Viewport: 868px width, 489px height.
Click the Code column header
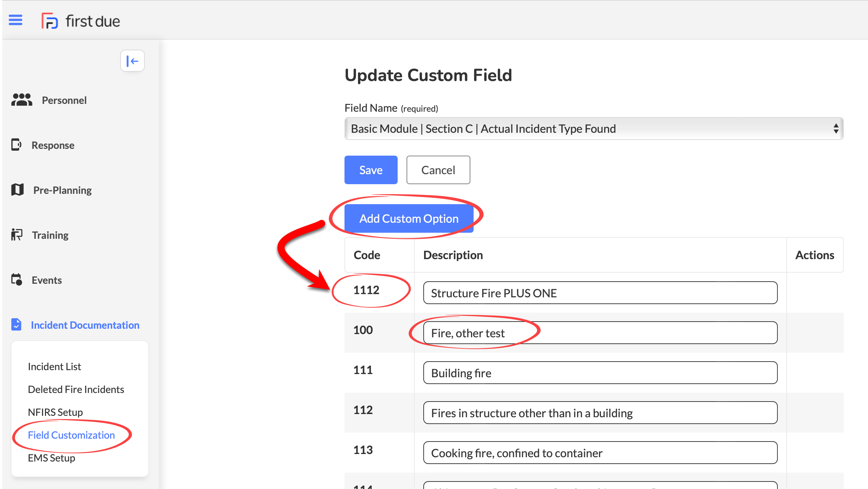pos(367,255)
